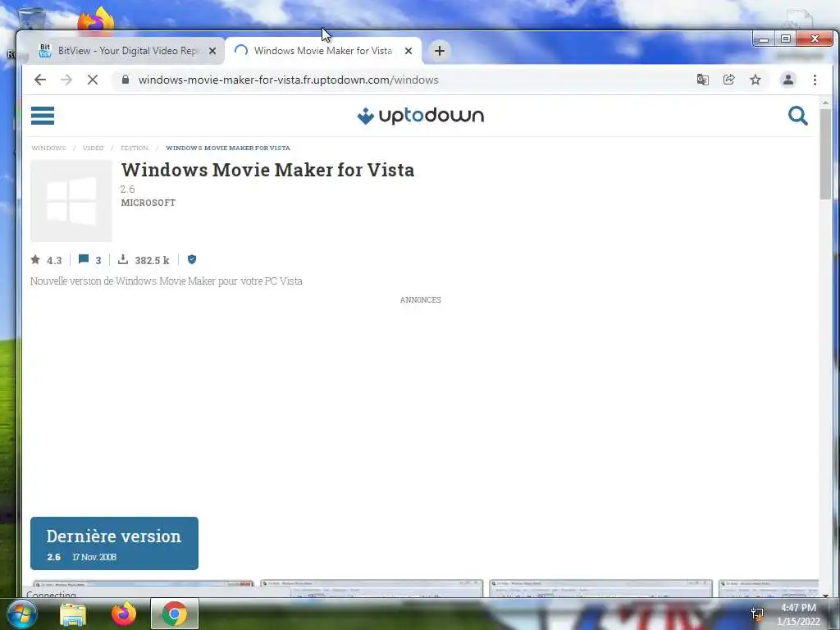The height and width of the screenshot is (630, 840).
Task: Click the Uptodown logo
Action: coord(421,116)
